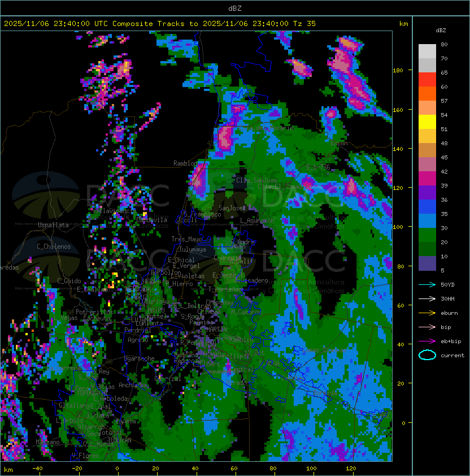The image size is (470, 476).
Task: Click the TUNUYAN map label
Action: pyautogui.click(x=120, y=440)
